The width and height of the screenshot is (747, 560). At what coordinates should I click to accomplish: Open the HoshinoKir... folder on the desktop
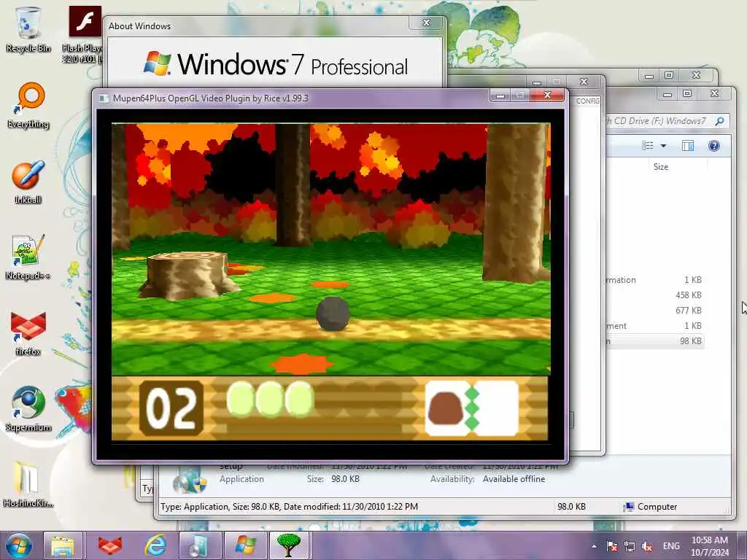click(x=28, y=484)
